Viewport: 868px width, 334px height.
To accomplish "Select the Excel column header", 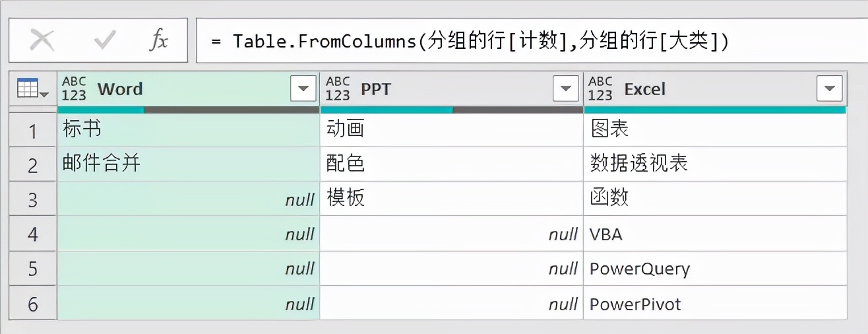I will click(x=712, y=88).
